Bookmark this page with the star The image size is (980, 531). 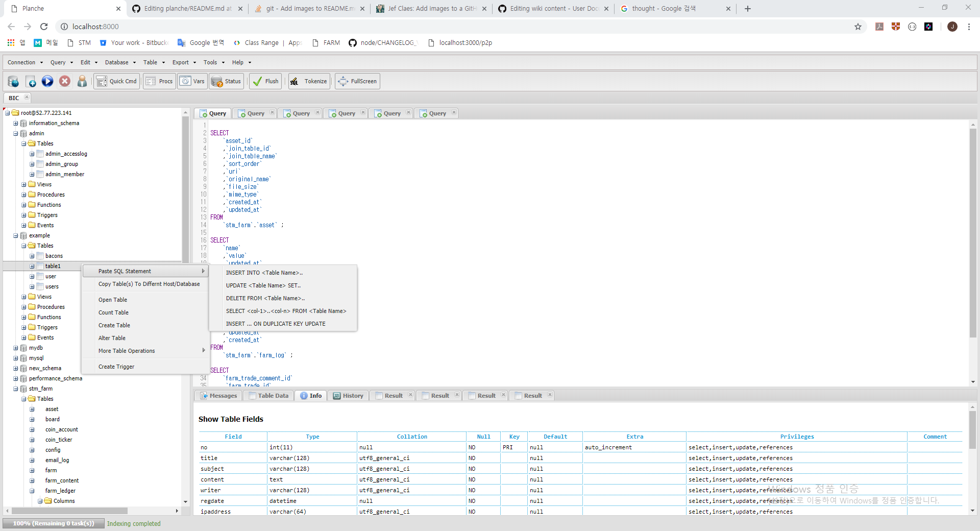858,27
